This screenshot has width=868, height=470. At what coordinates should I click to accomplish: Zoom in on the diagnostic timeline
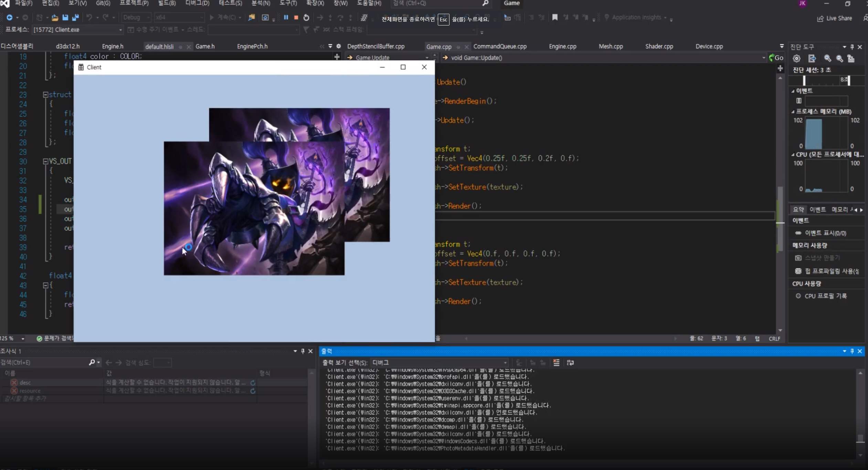pyautogui.click(x=827, y=58)
